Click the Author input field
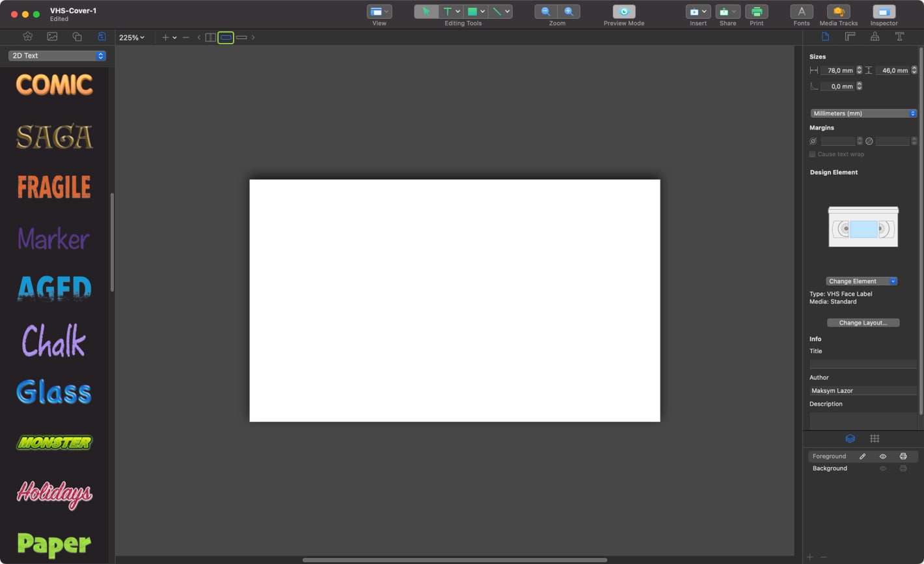 863,390
